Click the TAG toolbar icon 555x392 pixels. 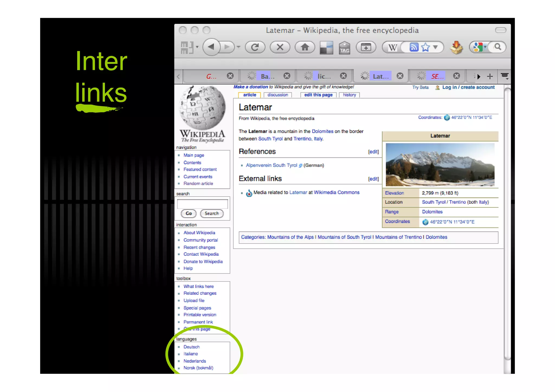point(344,48)
